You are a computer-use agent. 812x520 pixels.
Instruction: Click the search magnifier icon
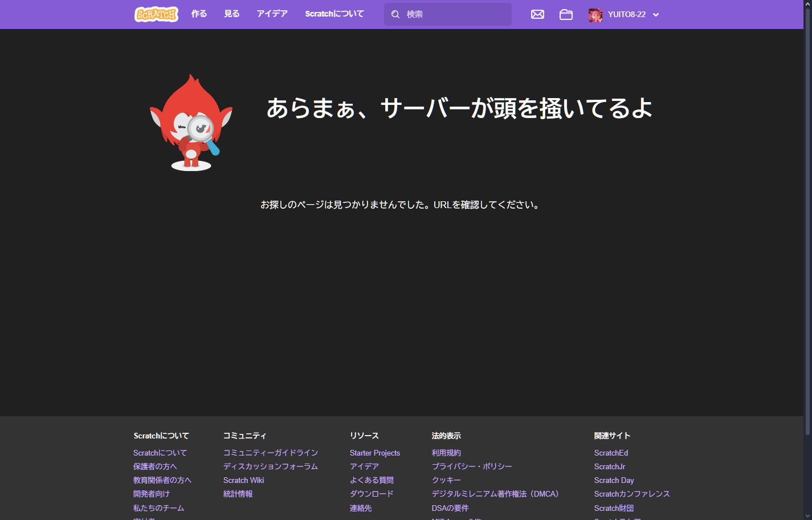point(395,14)
